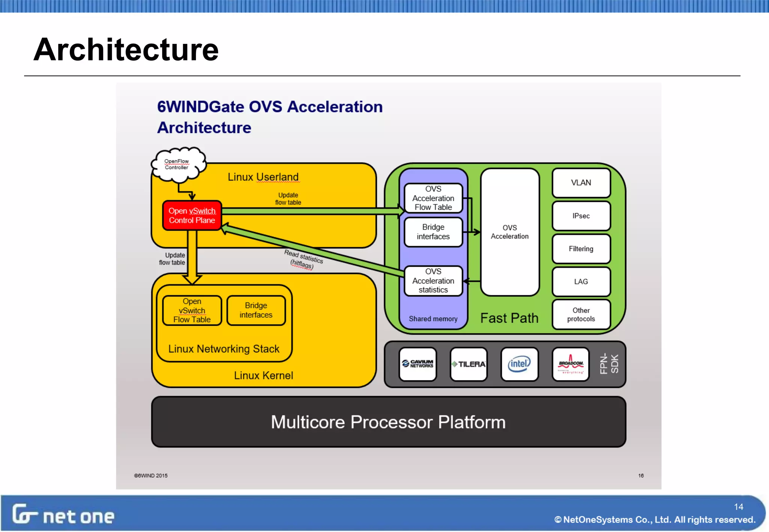Click the Cavium Networks logo
The height and width of the screenshot is (532, 769).
[418, 364]
